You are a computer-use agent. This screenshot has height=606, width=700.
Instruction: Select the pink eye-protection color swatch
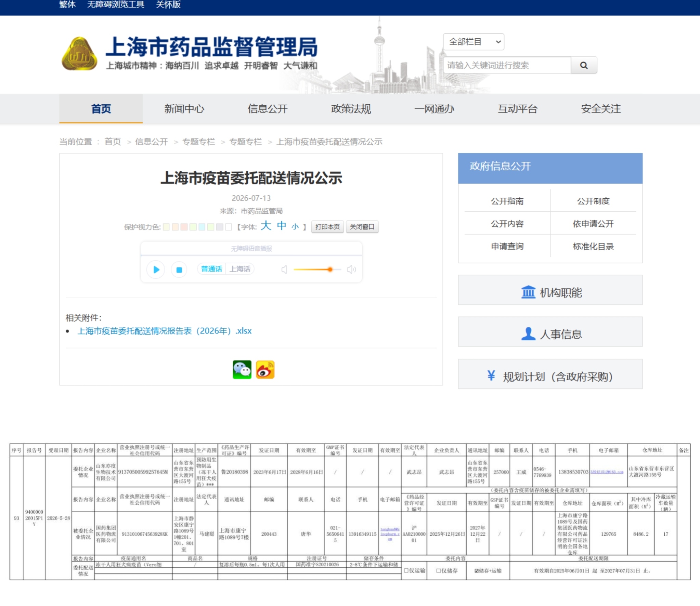(x=184, y=227)
